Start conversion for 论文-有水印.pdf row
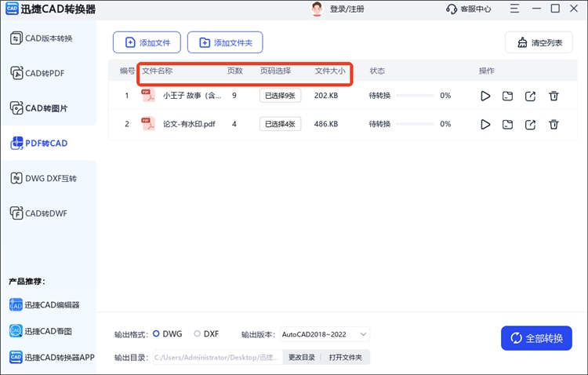588x375 pixels. 485,124
